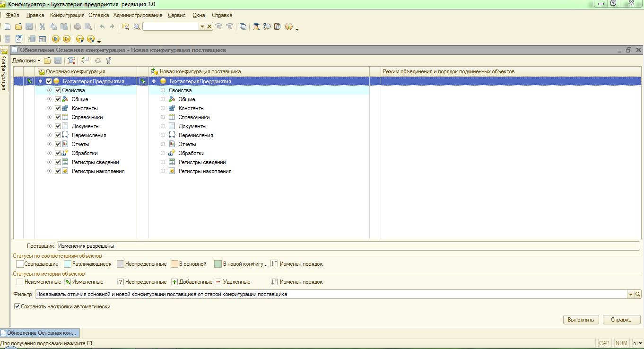Toggle the Свойства checkbox in Основная конфигурация
644x349 pixels.
pos(58,90)
